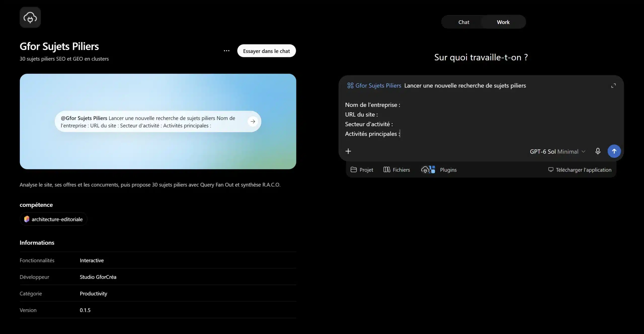Send the prompt with the blue arrow button
The height and width of the screenshot is (334, 644).
coord(614,151)
